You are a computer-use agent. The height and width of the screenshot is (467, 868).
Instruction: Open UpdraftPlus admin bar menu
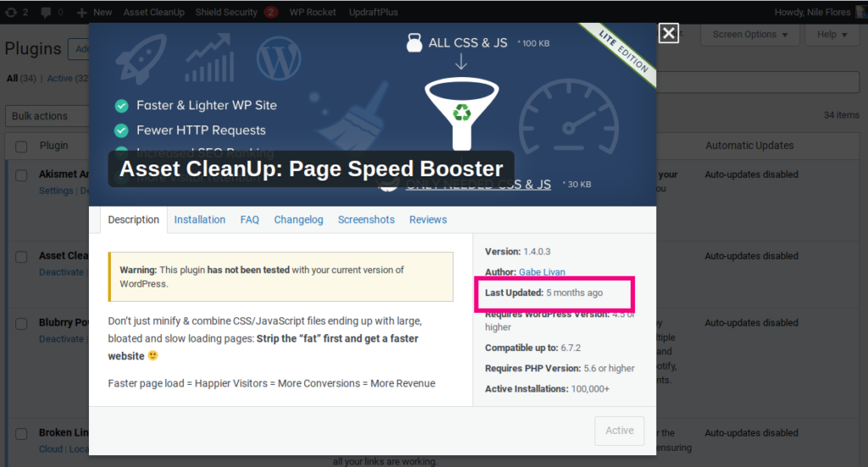tap(373, 12)
